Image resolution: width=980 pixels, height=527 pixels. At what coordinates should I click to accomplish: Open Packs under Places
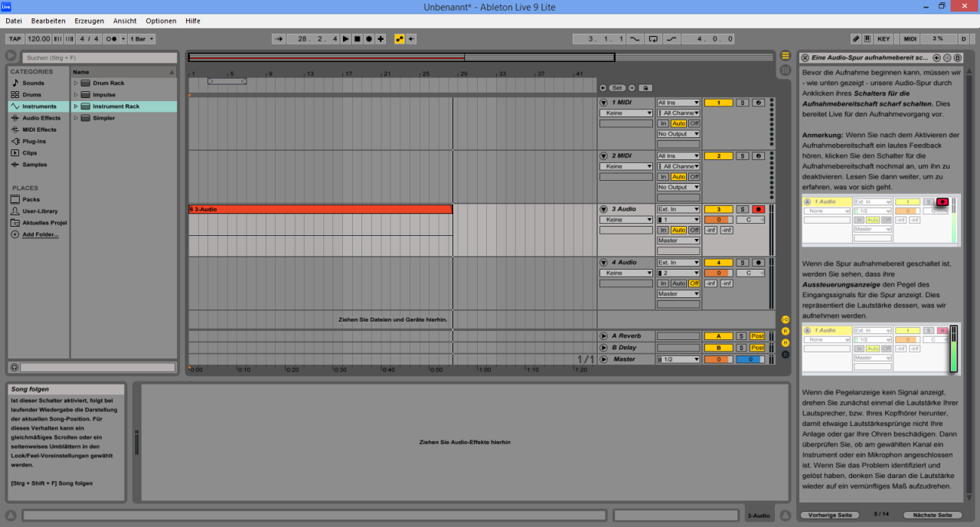pyautogui.click(x=31, y=199)
